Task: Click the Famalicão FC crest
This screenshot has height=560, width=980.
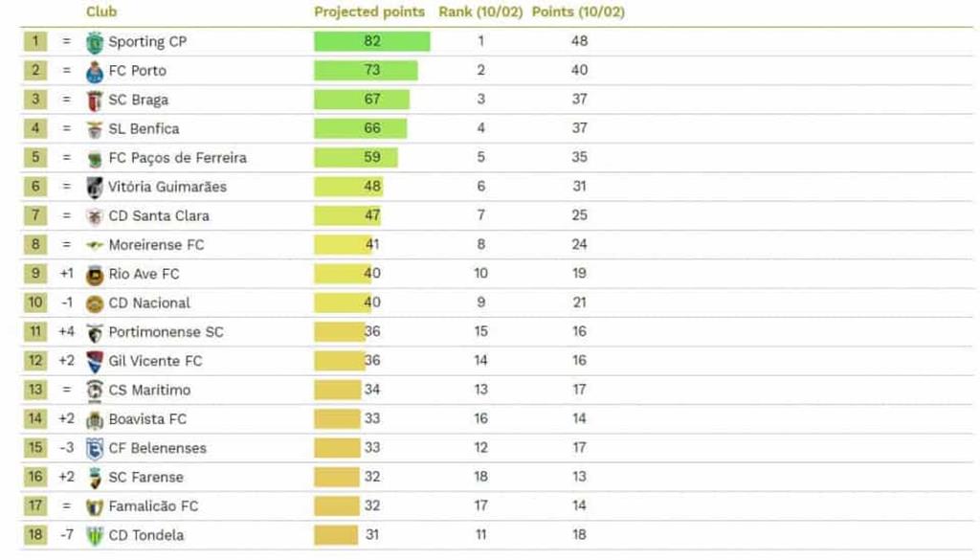Action: pyautogui.click(x=94, y=507)
